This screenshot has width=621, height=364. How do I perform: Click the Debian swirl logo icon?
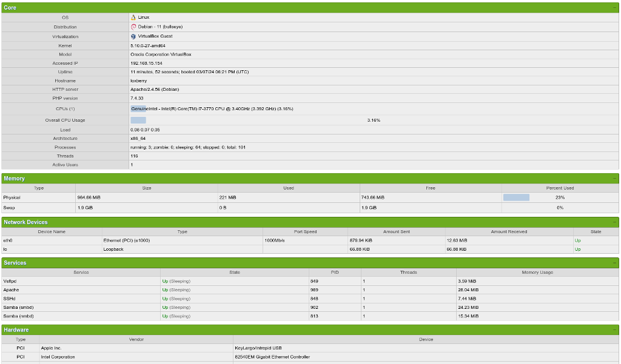tap(133, 27)
